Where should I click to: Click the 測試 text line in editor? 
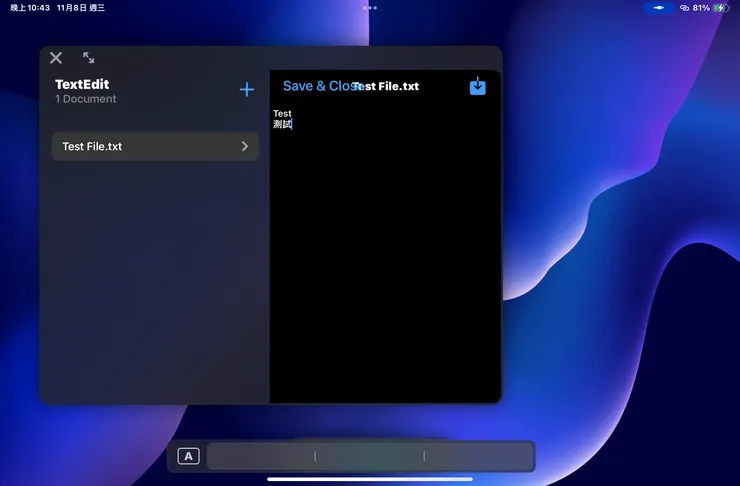[282, 124]
